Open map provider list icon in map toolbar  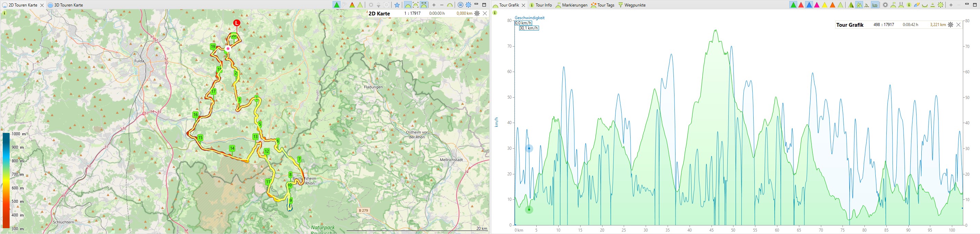(x=460, y=5)
